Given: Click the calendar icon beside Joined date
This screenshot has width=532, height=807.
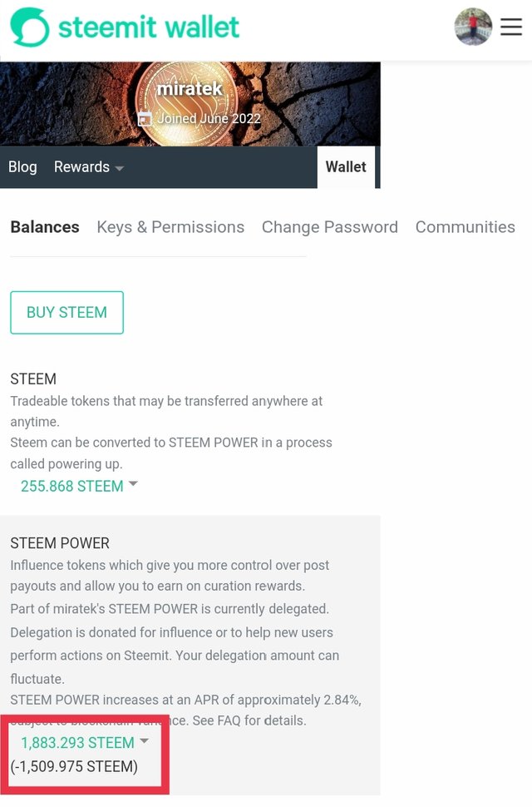Looking at the screenshot, I should (x=145, y=118).
